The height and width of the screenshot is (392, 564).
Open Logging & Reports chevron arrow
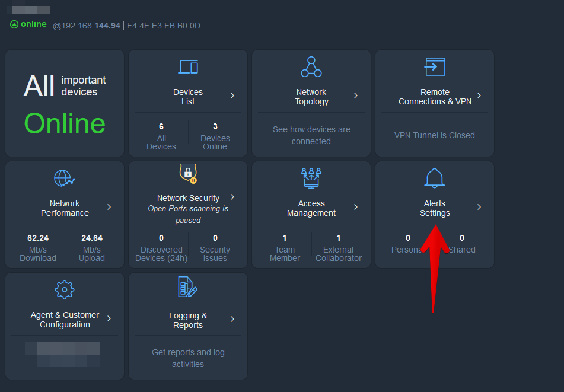point(232,320)
